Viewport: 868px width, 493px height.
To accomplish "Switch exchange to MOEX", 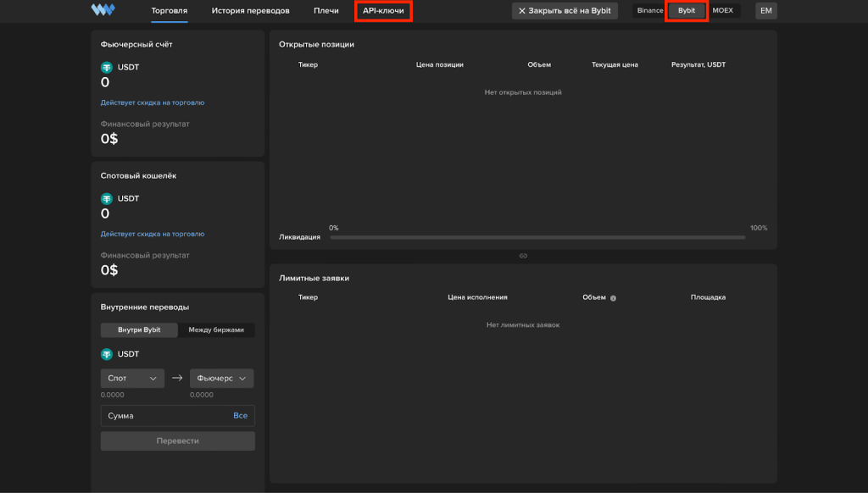I will pos(722,11).
